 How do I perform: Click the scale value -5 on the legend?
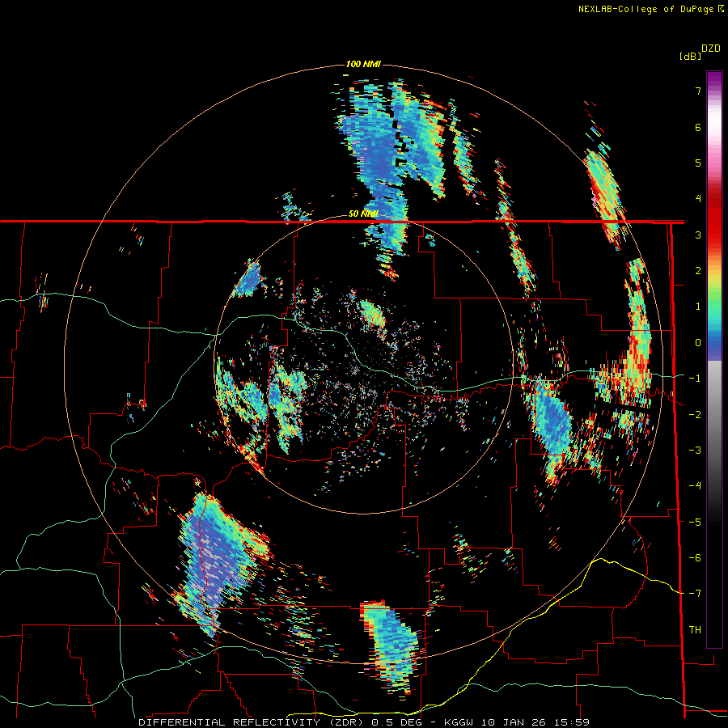click(695, 522)
